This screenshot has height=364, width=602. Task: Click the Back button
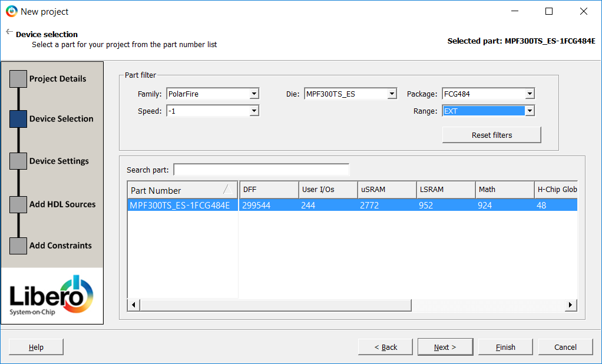click(385, 347)
